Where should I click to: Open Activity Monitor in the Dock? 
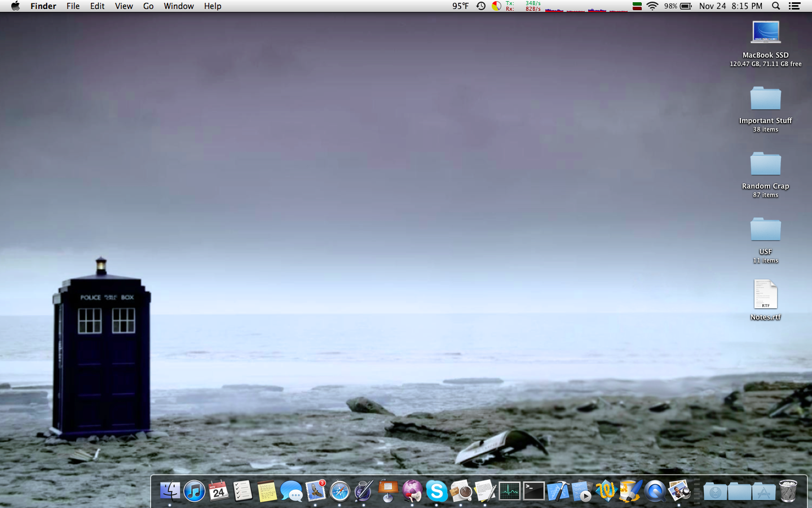pos(509,491)
